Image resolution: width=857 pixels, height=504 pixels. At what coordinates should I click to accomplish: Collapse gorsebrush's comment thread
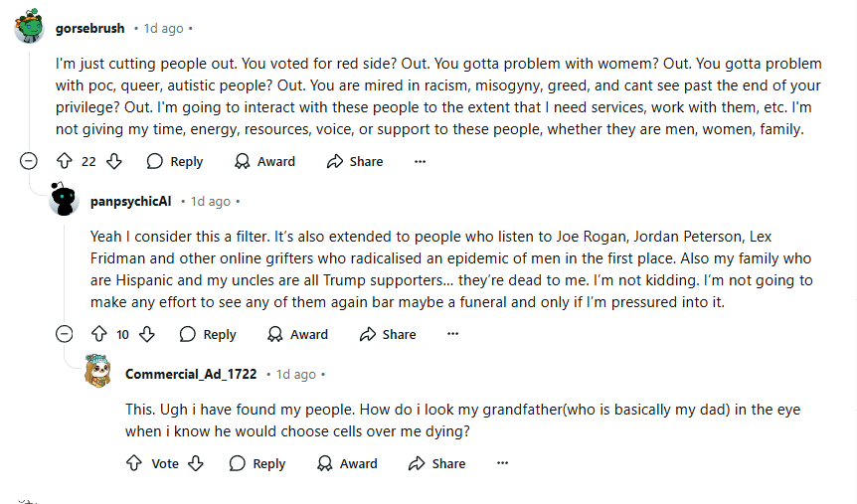point(30,161)
